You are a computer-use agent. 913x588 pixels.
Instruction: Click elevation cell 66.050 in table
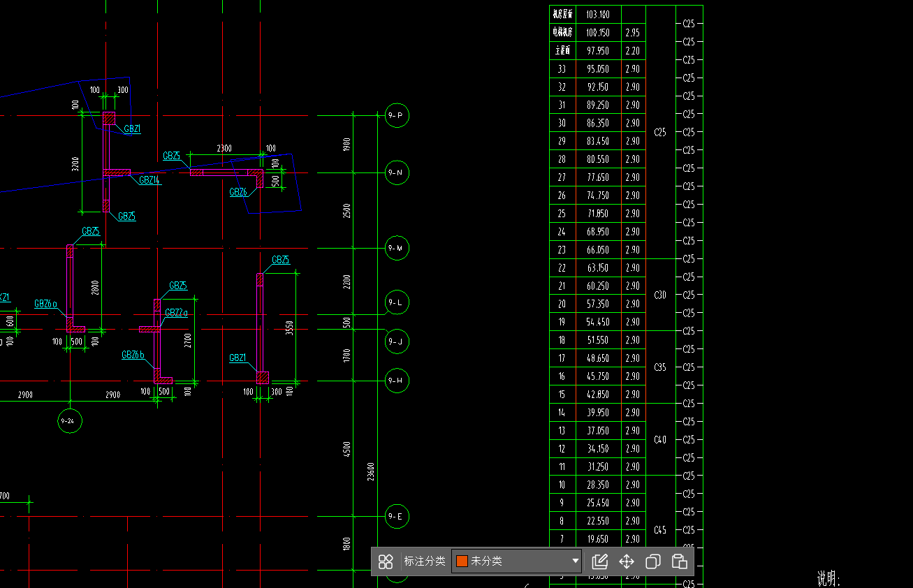[x=598, y=250]
